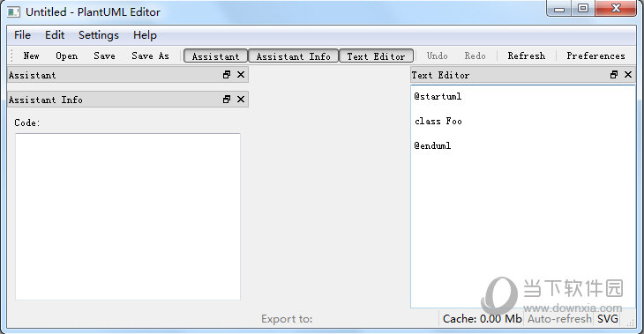Toggle the Text Editor panel button
The height and width of the screenshot is (334, 644).
pos(376,56)
